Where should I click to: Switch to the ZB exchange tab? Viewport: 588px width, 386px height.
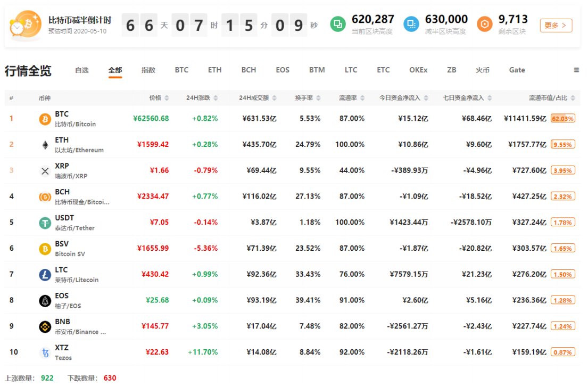[451, 70]
